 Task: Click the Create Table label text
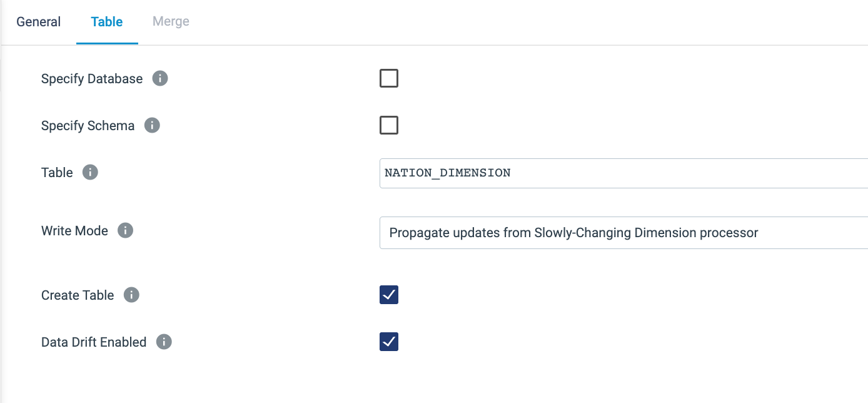point(78,295)
